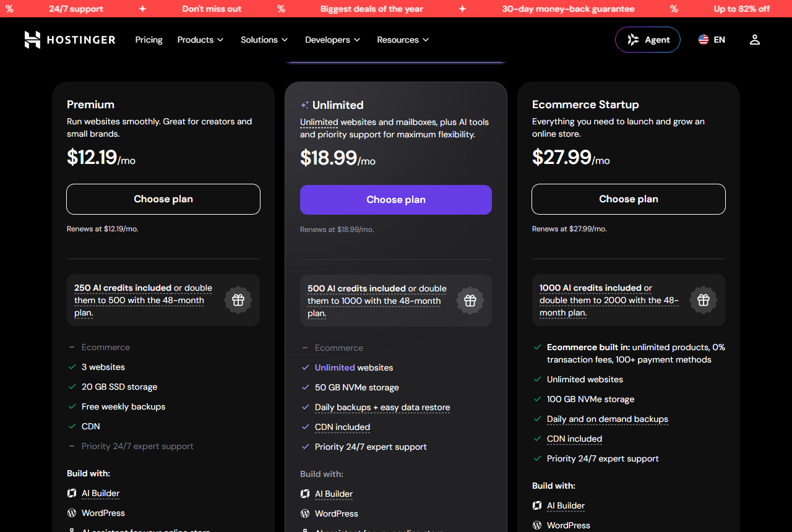Click the percent icon before 24/7 support
Image resolution: width=792 pixels, height=532 pixels.
click(x=9, y=9)
